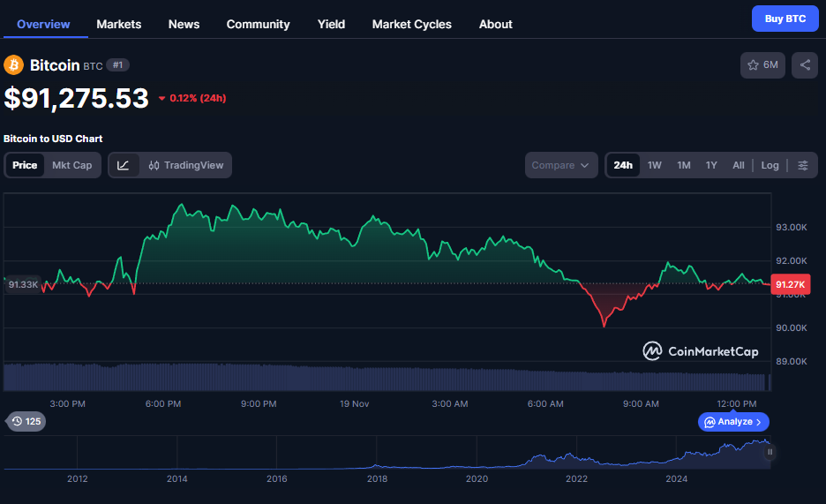Image resolution: width=826 pixels, height=504 pixels.
Task: Click the 125 history clock badge
Action: (x=26, y=421)
